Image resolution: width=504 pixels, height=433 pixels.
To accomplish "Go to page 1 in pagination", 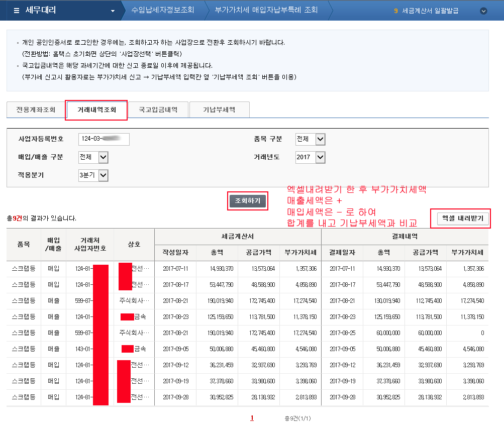I will point(252,418).
